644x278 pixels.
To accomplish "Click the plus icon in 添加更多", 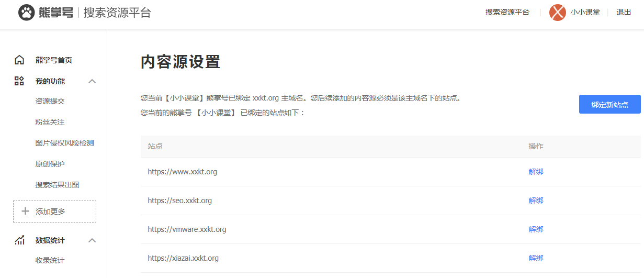I will 25,212.
